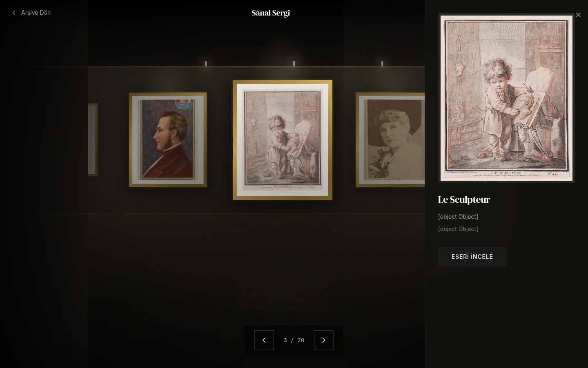Go to the previous artwork with left arrow
Screen dimensions: 588x368
coord(264,340)
